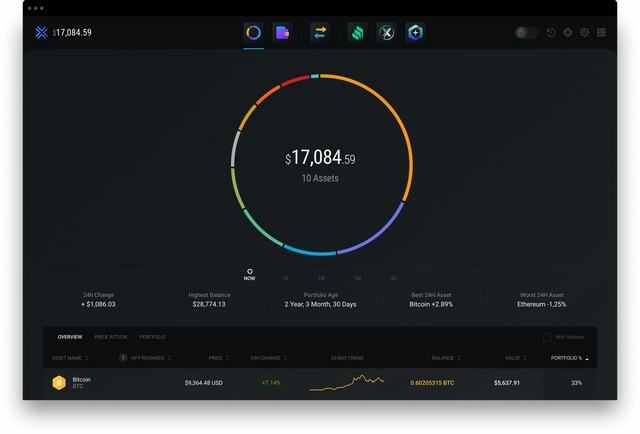Sort by Portfolio % column
Screen dimensions: 640x434
click(x=569, y=358)
